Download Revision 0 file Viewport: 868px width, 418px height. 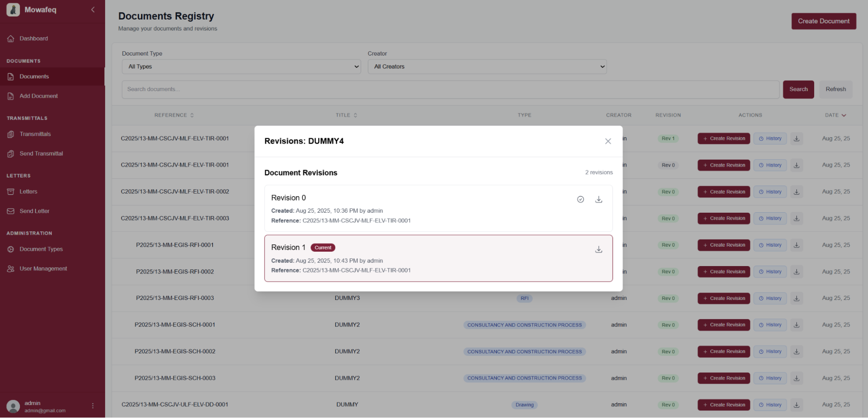point(598,200)
